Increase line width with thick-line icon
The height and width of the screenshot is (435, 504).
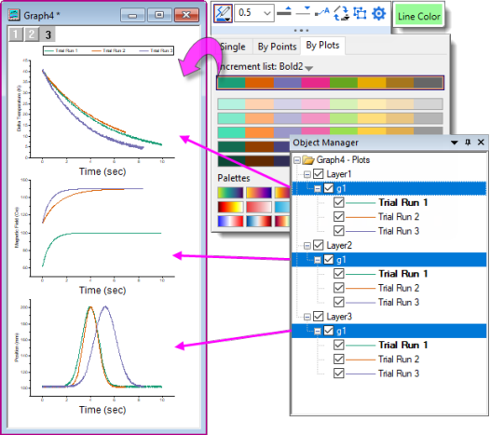click(284, 11)
